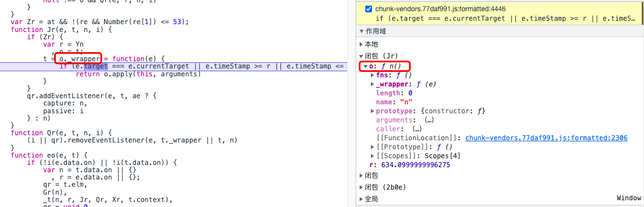Click the line 'qr.addEventListener(e, t, ae ? {'
The height and width of the screenshot is (207, 644).
[92, 95]
